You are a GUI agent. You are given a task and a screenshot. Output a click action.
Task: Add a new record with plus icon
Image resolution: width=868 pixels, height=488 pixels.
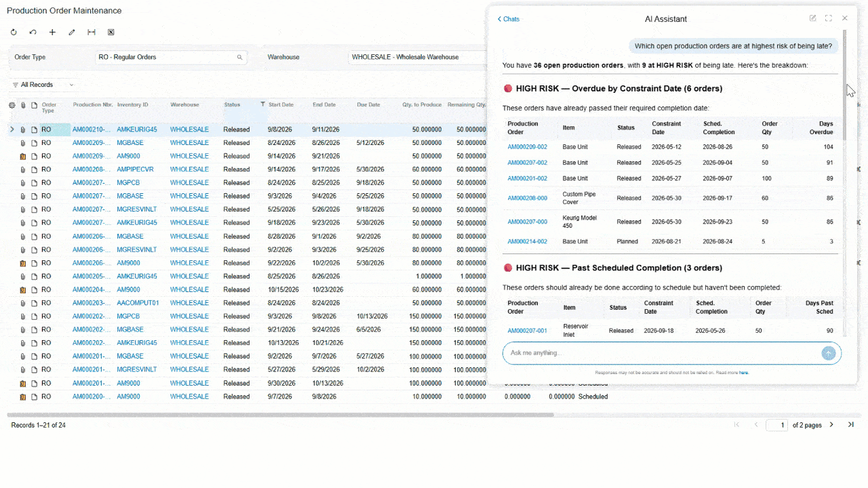(52, 33)
